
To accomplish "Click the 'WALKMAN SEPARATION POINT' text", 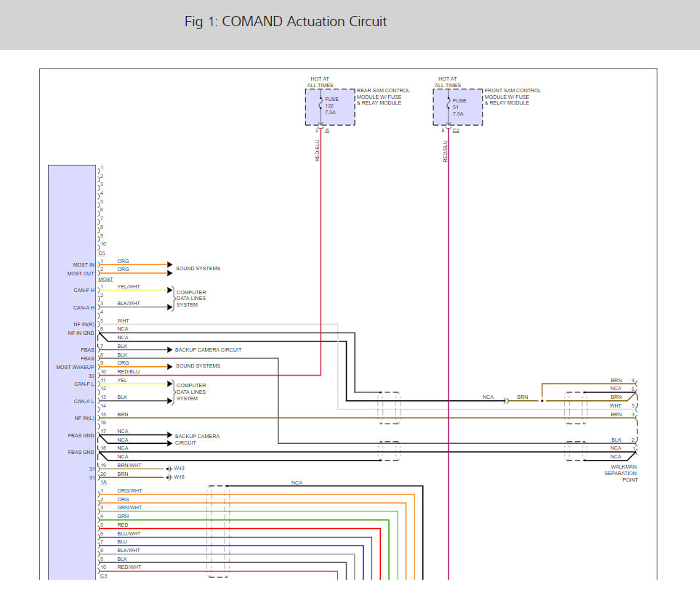I will [x=620, y=473].
